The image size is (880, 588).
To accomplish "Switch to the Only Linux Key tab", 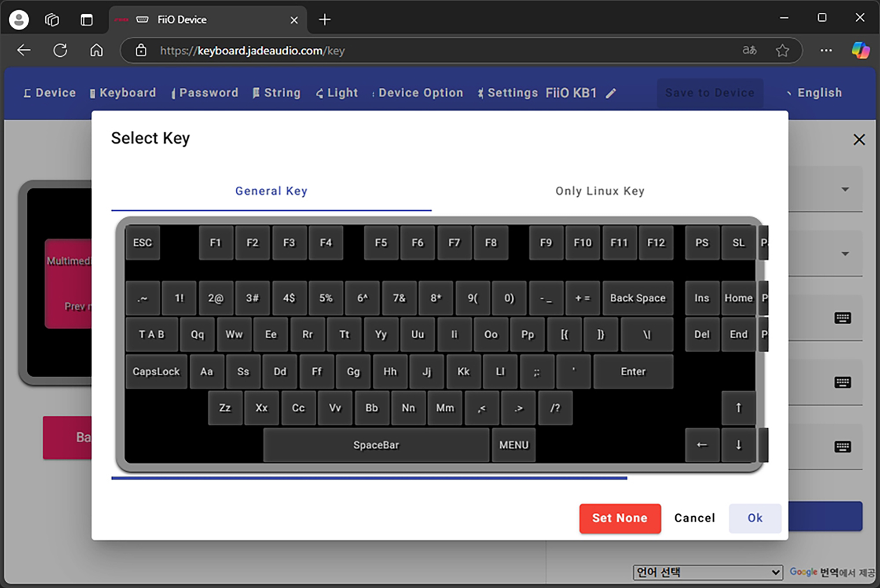I will pos(600,191).
